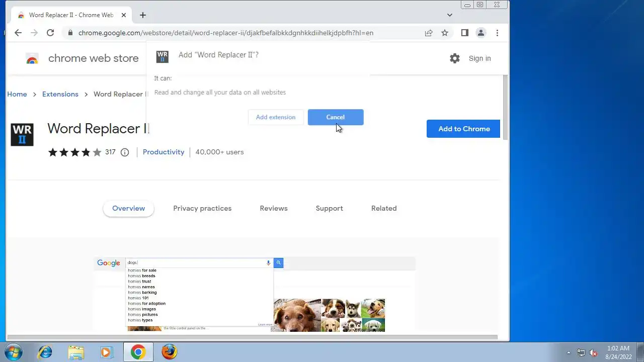Click the network tray icon
The width and height of the screenshot is (644, 362).
pyautogui.click(x=581, y=352)
